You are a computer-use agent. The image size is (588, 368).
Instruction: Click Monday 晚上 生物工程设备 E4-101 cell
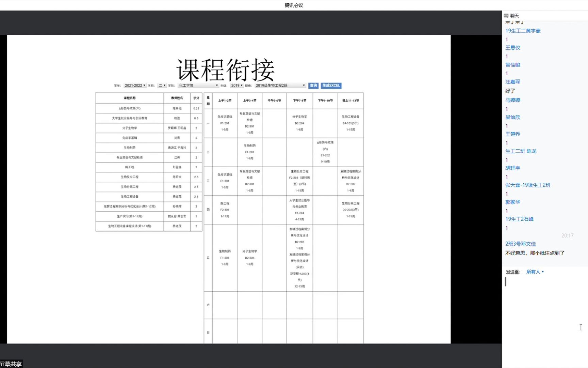click(x=350, y=123)
